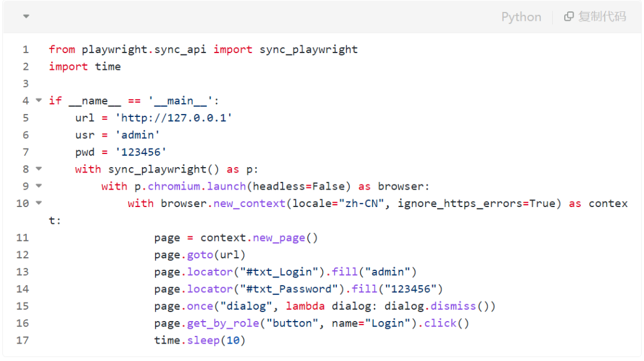
Task: Click ignore_https_errors=True argument
Action: (476, 203)
